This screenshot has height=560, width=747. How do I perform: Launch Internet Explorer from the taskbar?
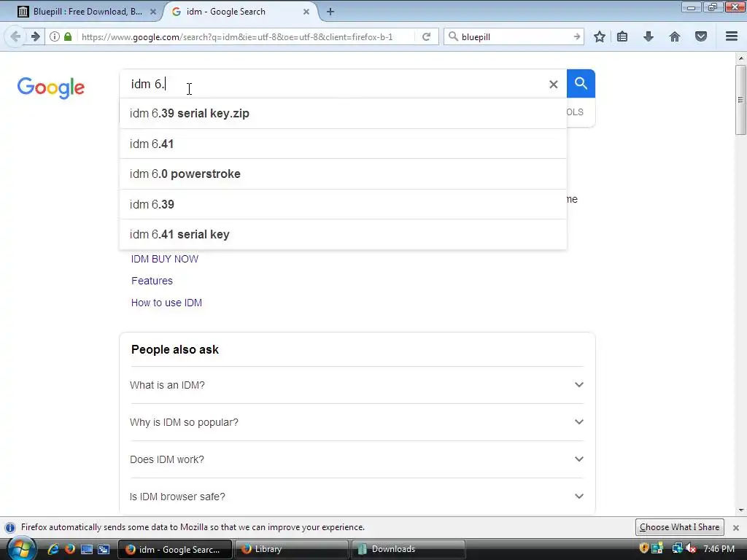tap(53, 549)
